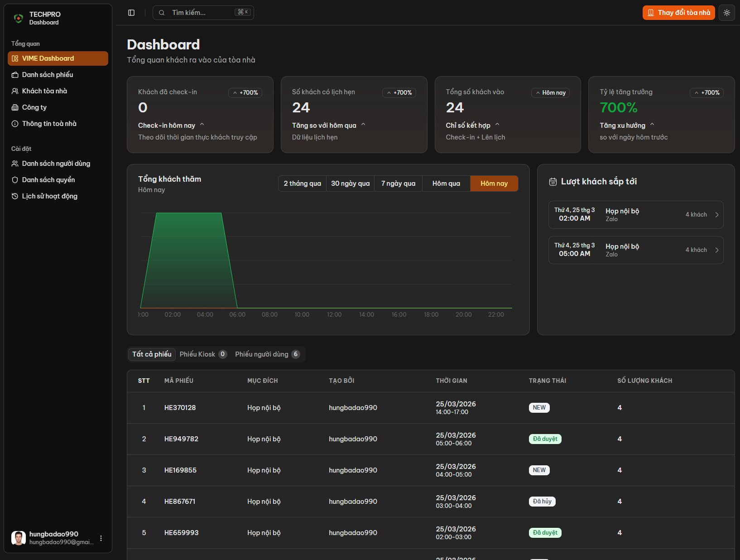Open Khách tòa nhà from sidebar
740x560 pixels.
click(x=44, y=91)
